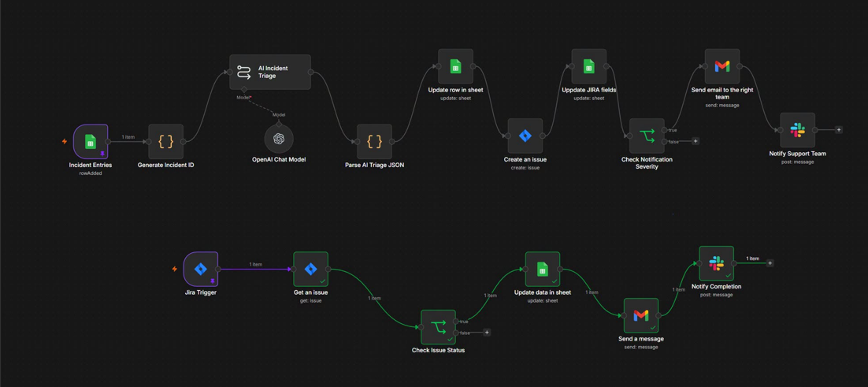Select the Check Notification Severity IF node
Screen dimensions: 868x387
pos(647,136)
